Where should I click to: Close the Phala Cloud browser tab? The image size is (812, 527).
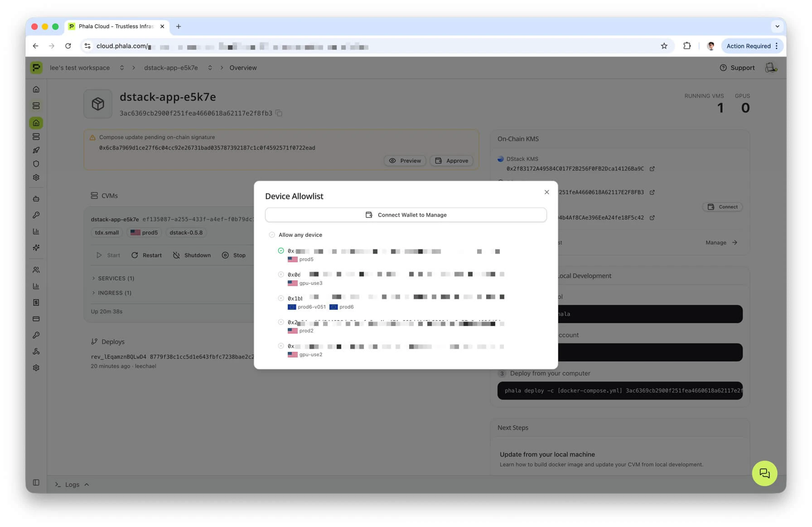coord(162,26)
